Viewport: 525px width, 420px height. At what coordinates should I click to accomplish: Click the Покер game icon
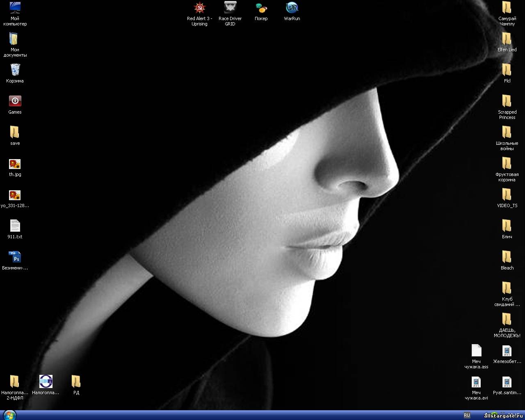click(x=261, y=8)
